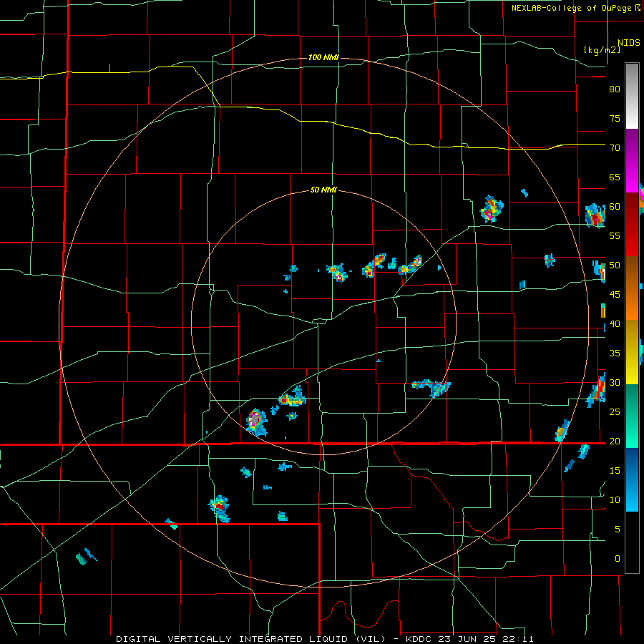
Task: Click the legend value 70
Action: (615, 148)
